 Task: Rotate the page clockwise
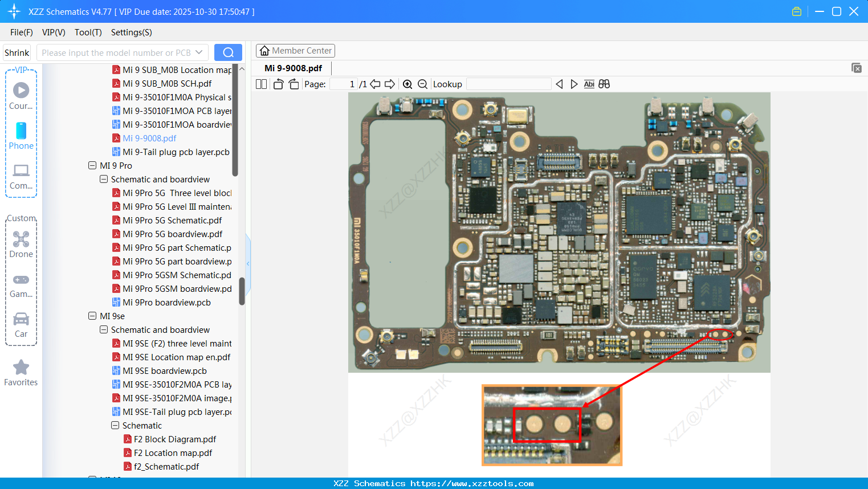coord(294,84)
